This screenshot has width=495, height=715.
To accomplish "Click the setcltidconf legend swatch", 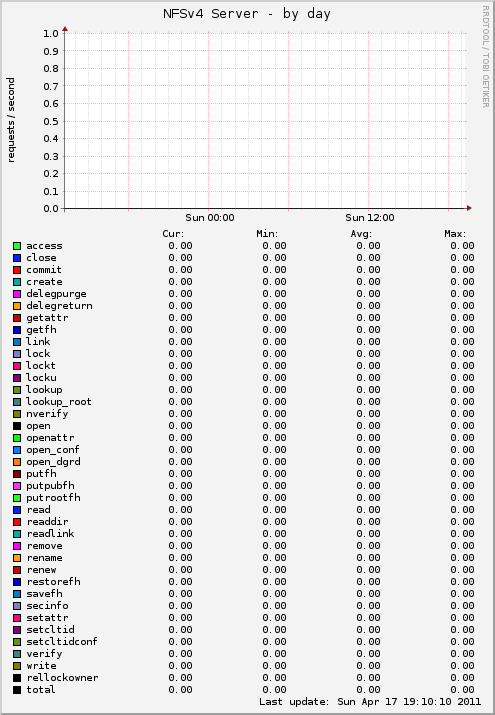I will (x=17, y=642).
